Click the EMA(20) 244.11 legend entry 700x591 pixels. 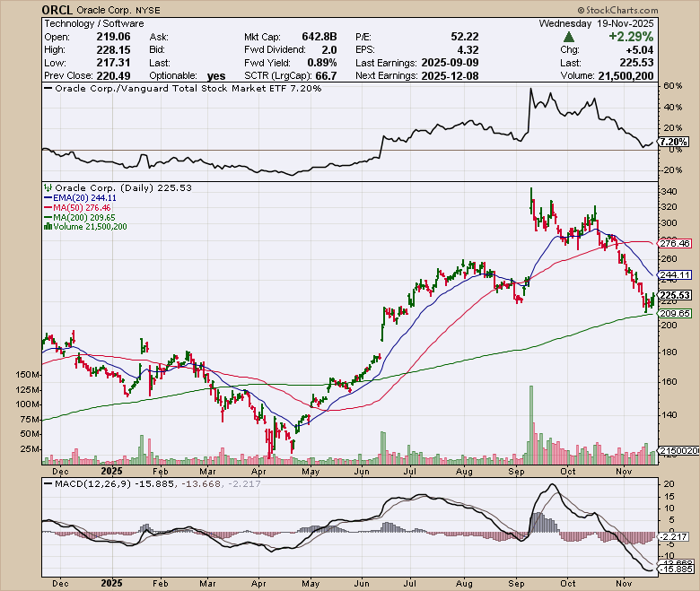tap(81, 197)
